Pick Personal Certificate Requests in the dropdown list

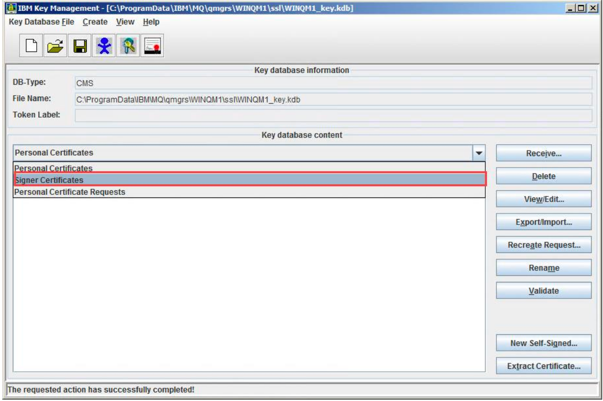click(x=249, y=192)
